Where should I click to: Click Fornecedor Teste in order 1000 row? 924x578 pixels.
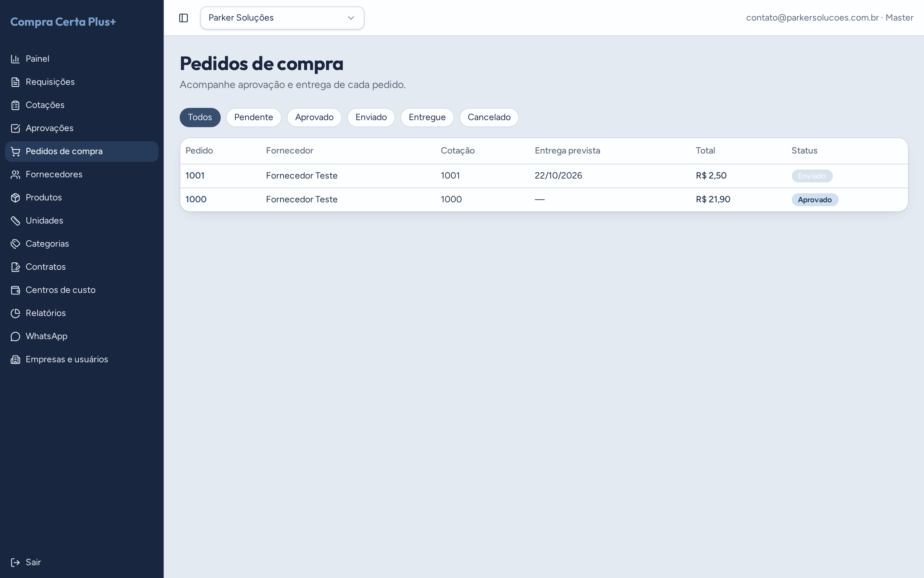click(302, 199)
